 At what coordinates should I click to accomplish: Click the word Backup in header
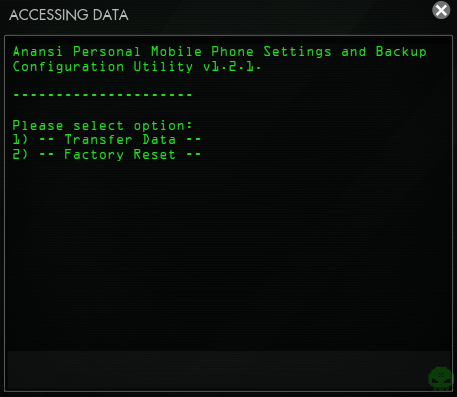401,52
